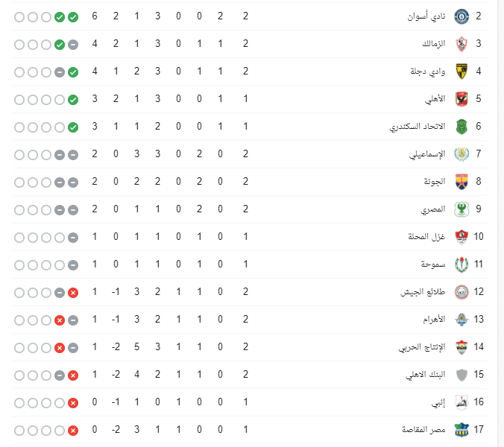Screen dimensions: 504x447
Task: Click the El Gouna club badge
Action: click(462, 182)
